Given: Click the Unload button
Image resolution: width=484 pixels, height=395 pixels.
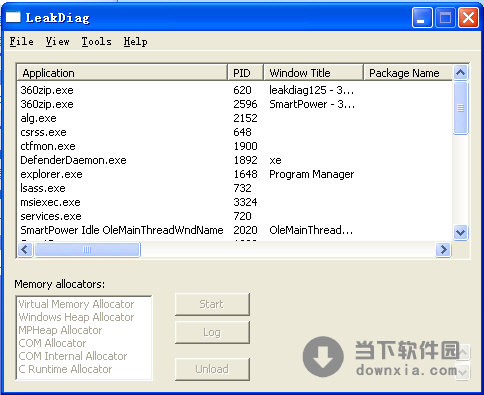Looking at the screenshot, I should [212, 369].
